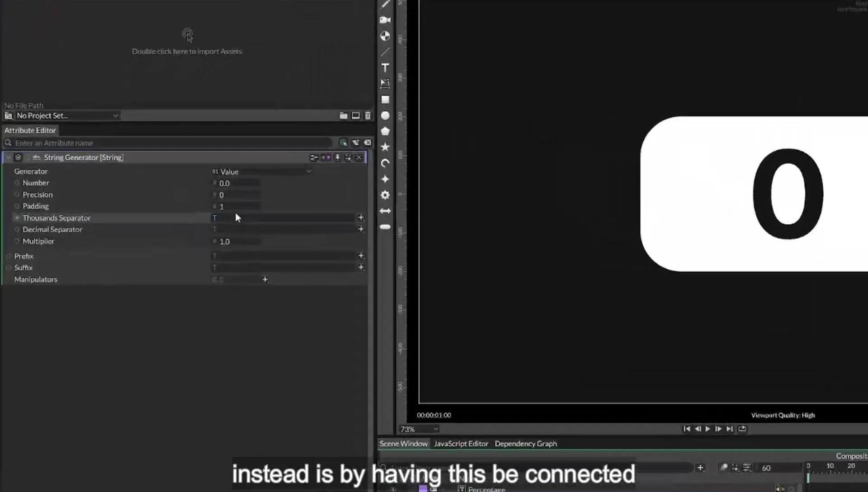Open the viewport zoom 73% dropdown
The image size is (868, 492).
click(419, 429)
